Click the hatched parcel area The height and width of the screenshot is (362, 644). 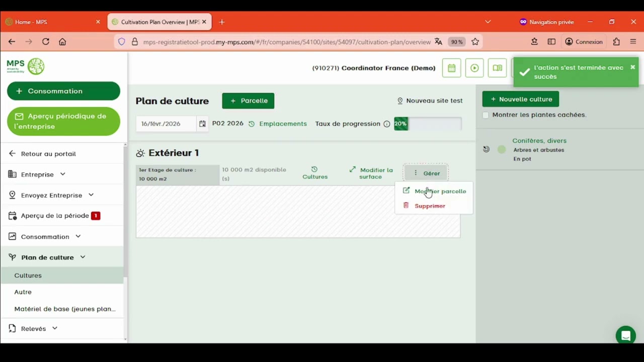[x=298, y=211]
